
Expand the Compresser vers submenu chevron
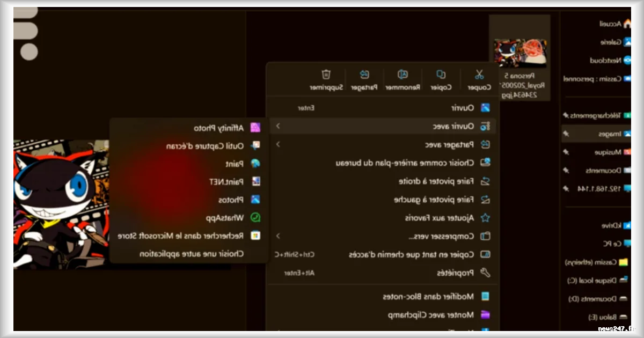tap(278, 236)
